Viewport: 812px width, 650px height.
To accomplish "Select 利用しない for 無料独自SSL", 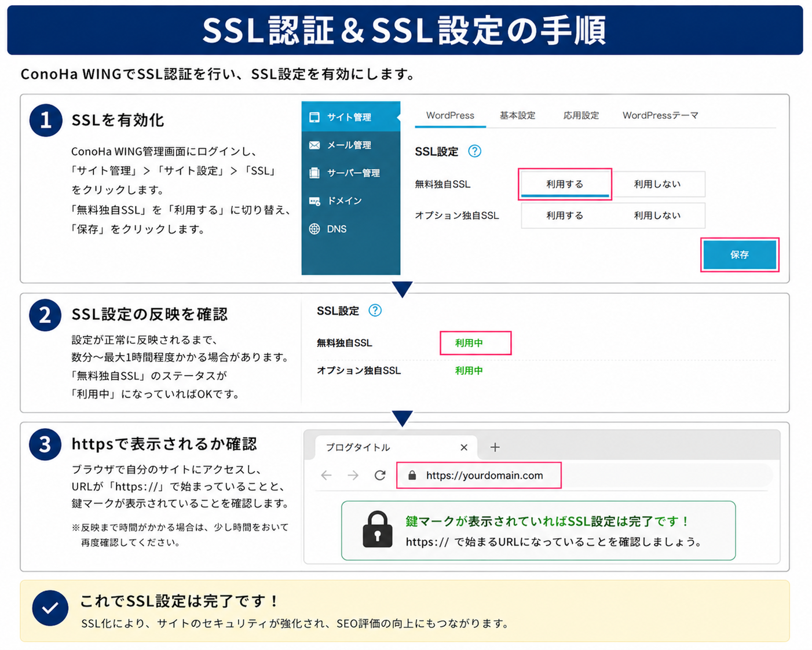I will click(x=657, y=184).
